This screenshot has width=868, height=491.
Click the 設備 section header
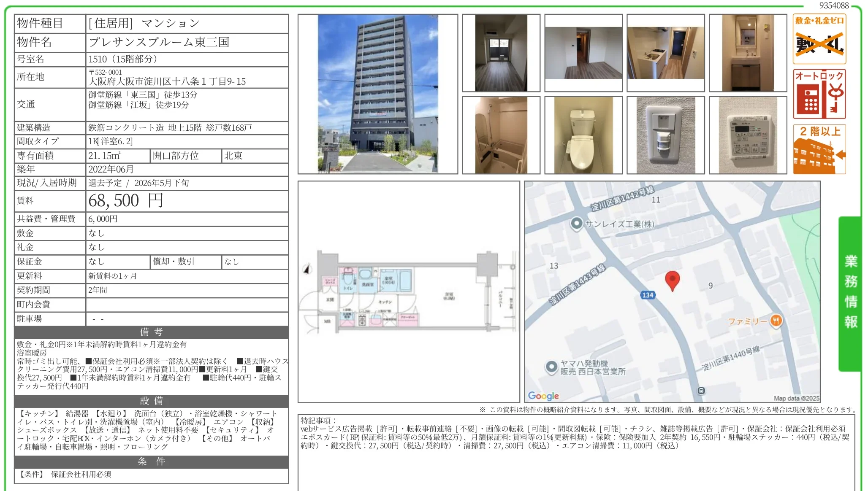click(x=151, y=401)
